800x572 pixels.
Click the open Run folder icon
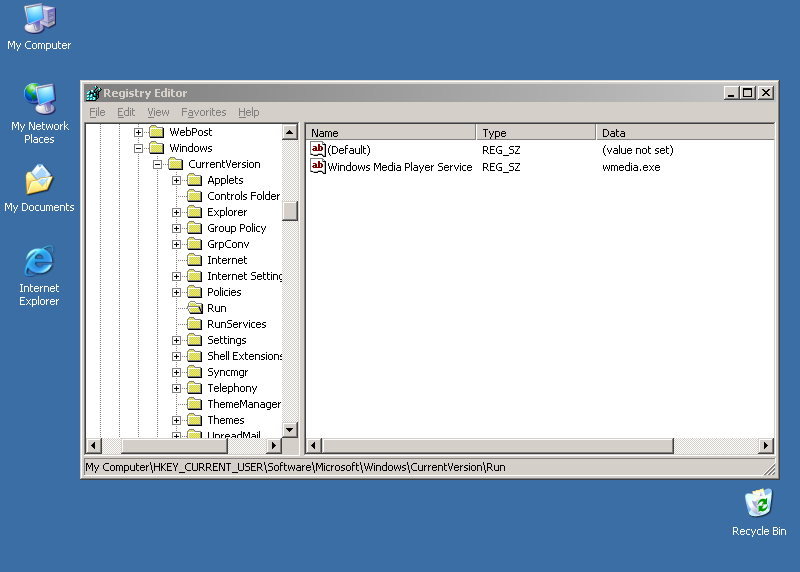[x=195, y=308]
